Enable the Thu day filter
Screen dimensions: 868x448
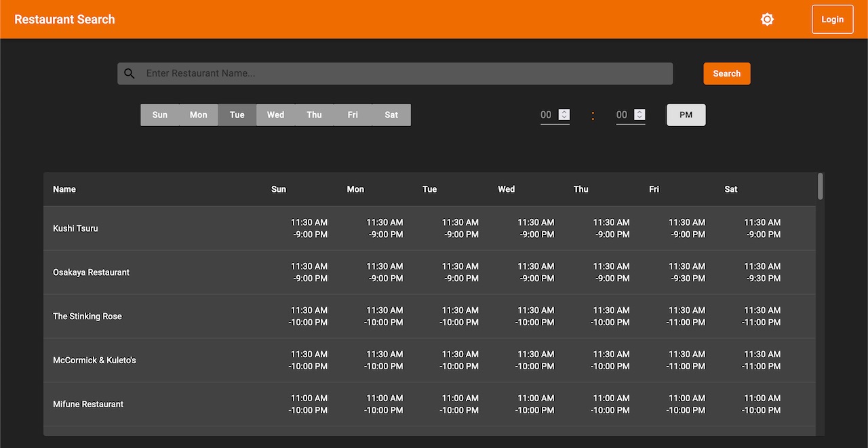pos(314,115)
